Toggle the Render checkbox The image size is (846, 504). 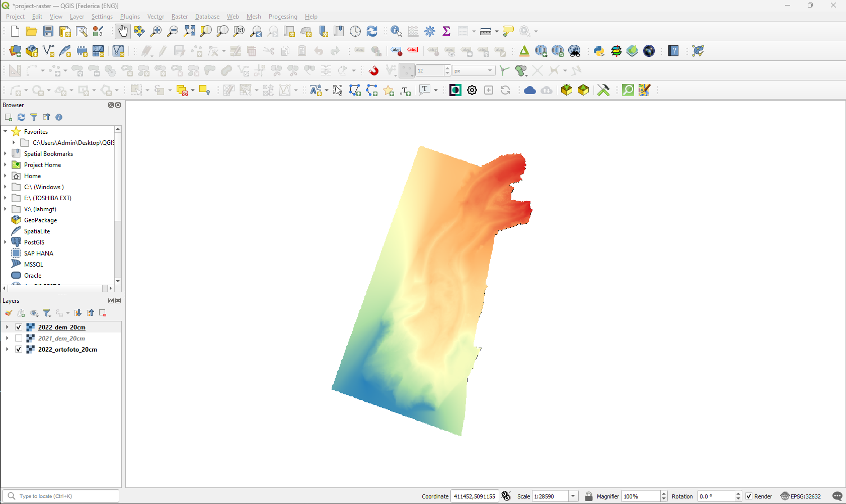(x=749, y=496)
